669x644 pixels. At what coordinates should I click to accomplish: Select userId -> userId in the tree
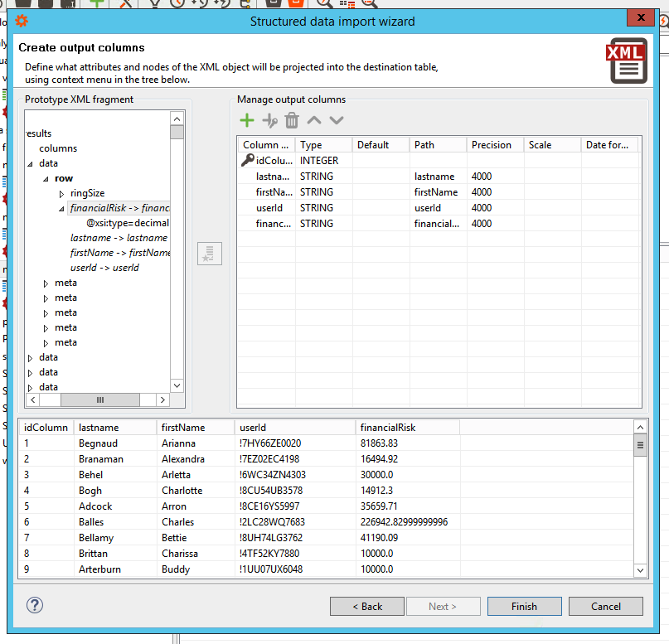click(104, 268)
